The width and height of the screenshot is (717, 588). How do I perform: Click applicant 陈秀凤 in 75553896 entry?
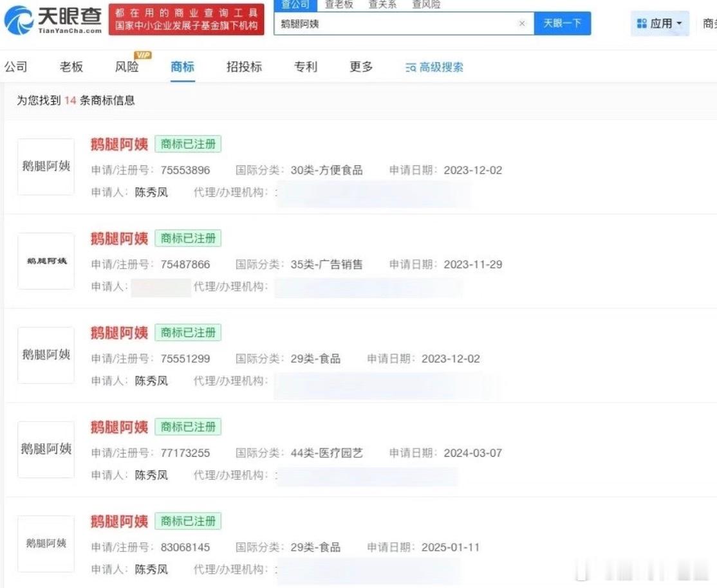pos(151,192)
